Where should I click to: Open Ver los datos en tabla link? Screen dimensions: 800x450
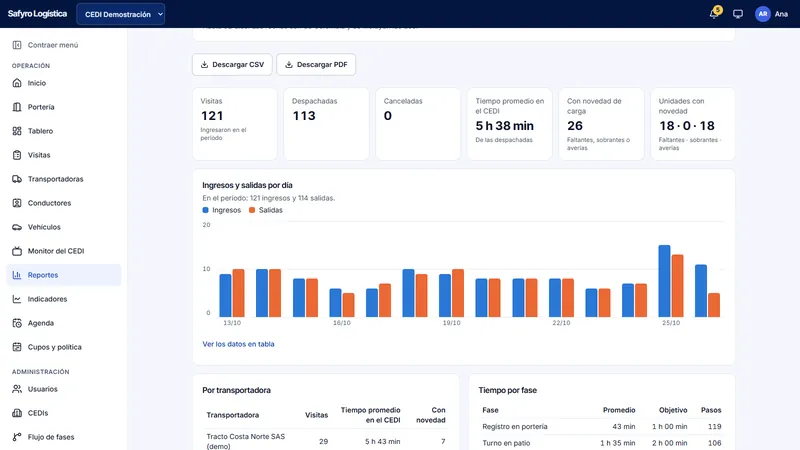pyautogui.click(x=238, y=344)
